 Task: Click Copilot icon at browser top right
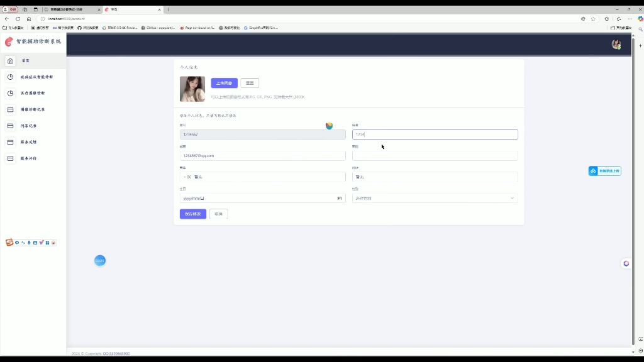pyautogui.click(x=640, y=19)
